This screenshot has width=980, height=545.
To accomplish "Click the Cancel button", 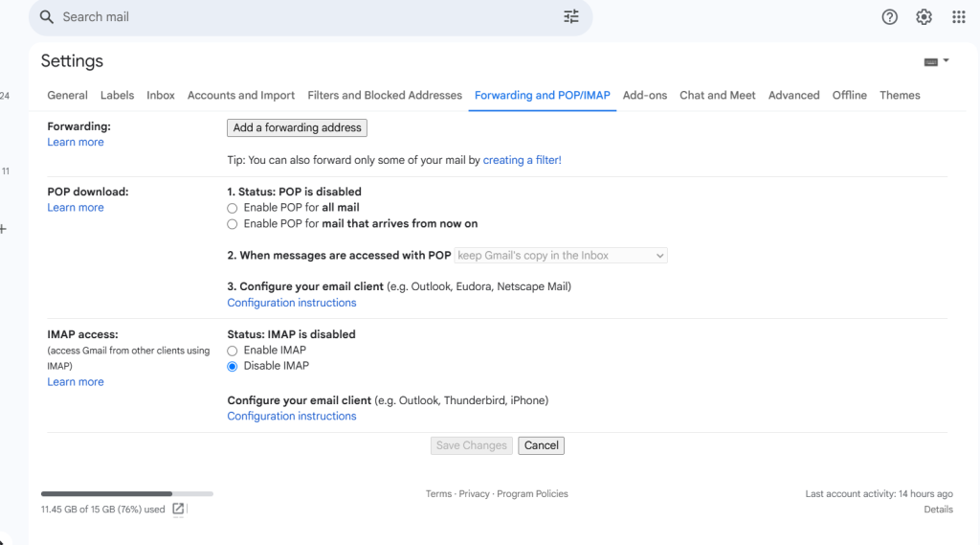I will click(542, 445).
